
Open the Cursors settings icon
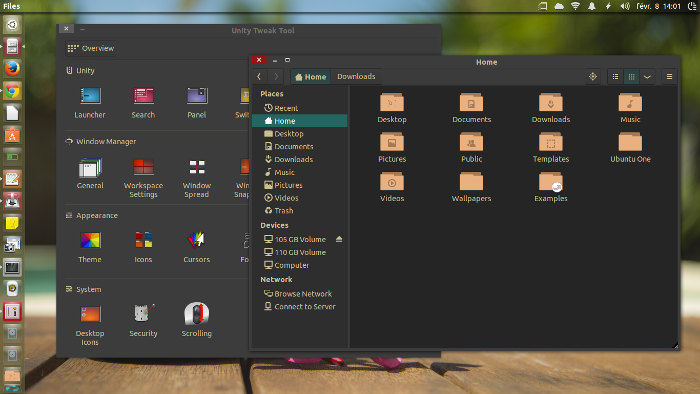197,240
